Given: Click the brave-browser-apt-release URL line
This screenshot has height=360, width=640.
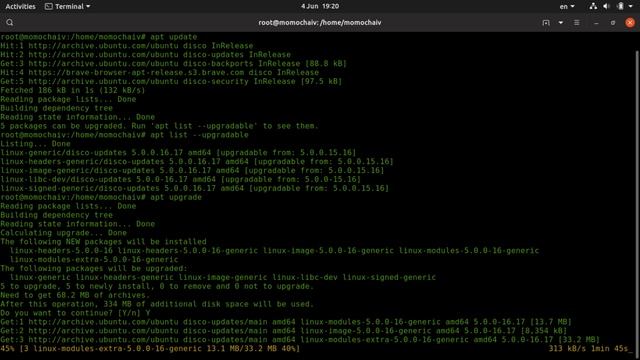Looking at the screenshot, I should point(160,72).
